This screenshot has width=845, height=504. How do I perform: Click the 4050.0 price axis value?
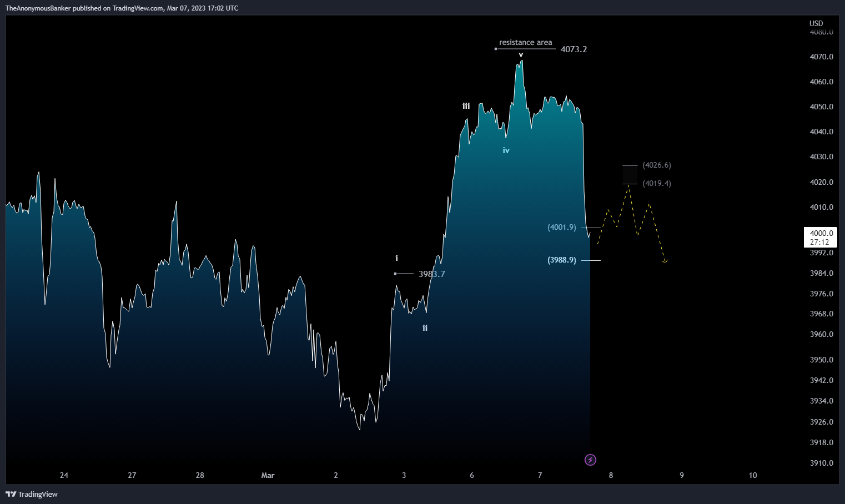point(822,107)
